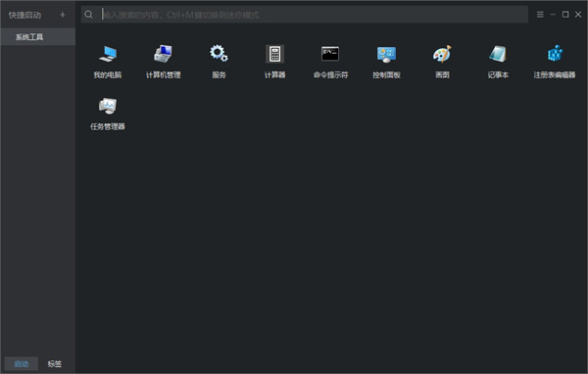Maximize the launcher window
The image size is (588, 374).
(565, 15)
